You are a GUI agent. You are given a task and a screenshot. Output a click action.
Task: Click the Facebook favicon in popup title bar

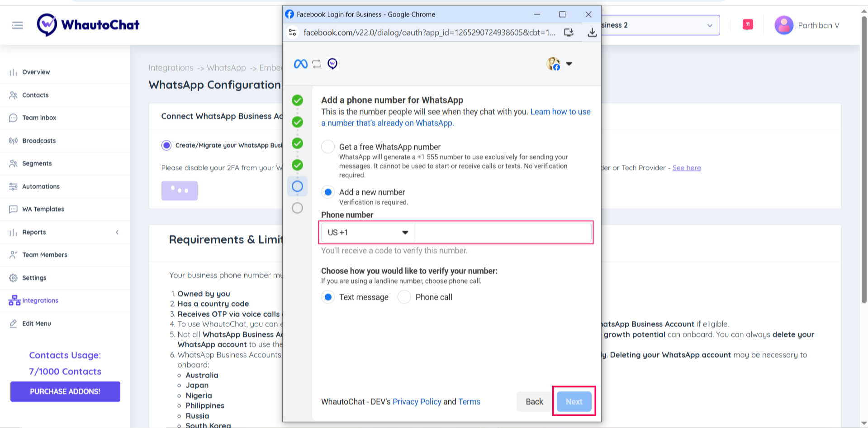(289, 14)
